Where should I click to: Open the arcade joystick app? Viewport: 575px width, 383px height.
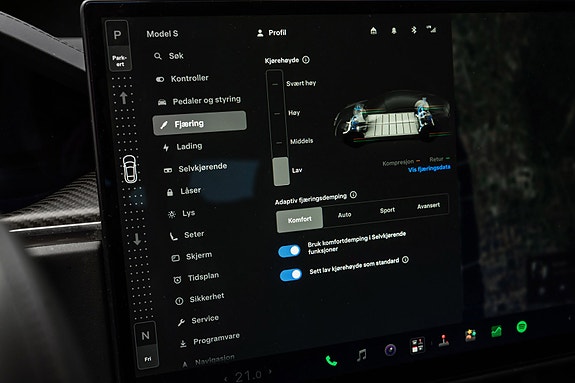tap(444, 340)
